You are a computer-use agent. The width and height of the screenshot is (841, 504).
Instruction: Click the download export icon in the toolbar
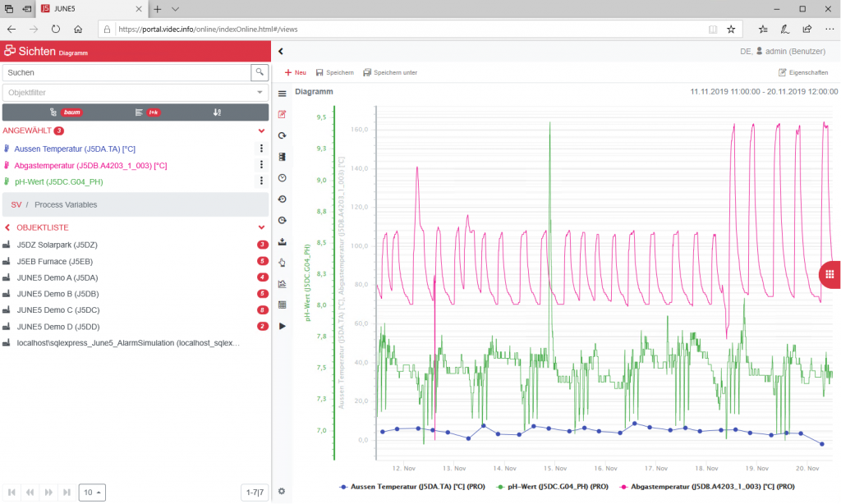[x=282, y=241]
